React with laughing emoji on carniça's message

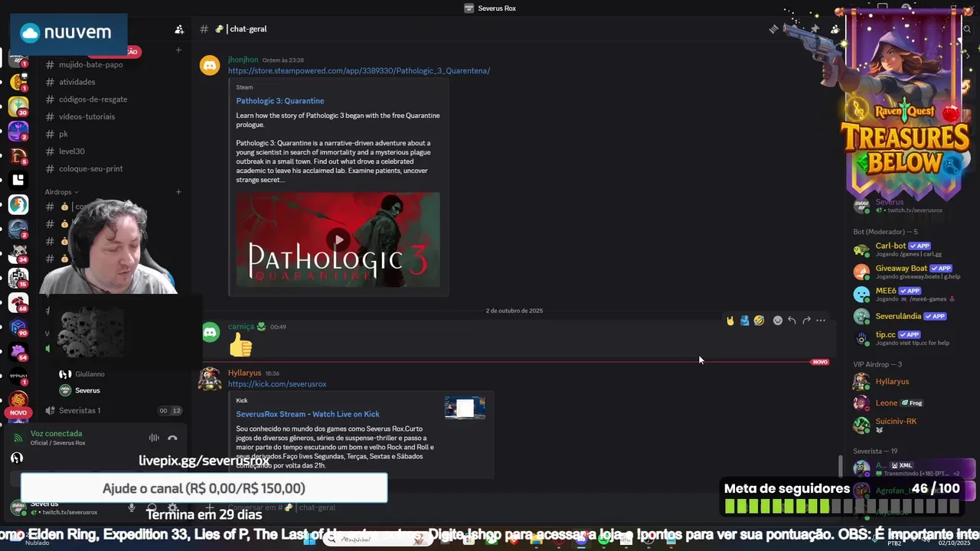click(x=759, y=321)
